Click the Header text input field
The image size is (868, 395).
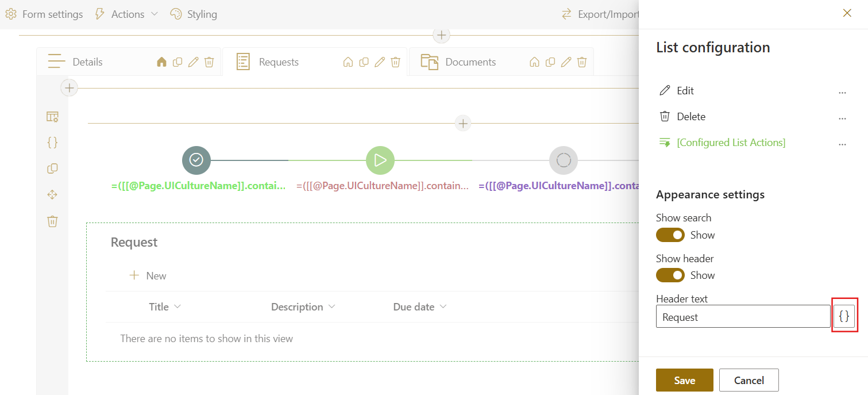[x=743, y=317]
